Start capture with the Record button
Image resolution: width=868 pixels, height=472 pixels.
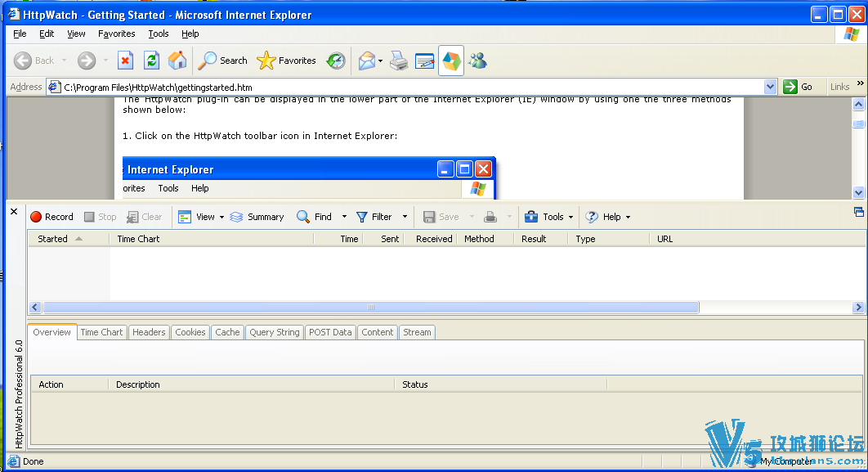pyautogui.click(x=51, y=217)
